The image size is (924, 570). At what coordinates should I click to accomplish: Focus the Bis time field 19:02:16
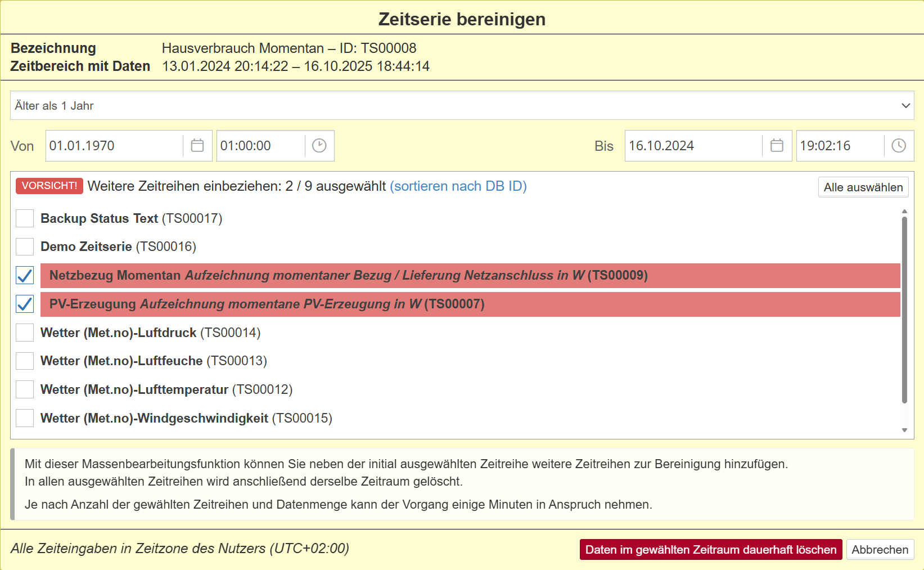839,146
